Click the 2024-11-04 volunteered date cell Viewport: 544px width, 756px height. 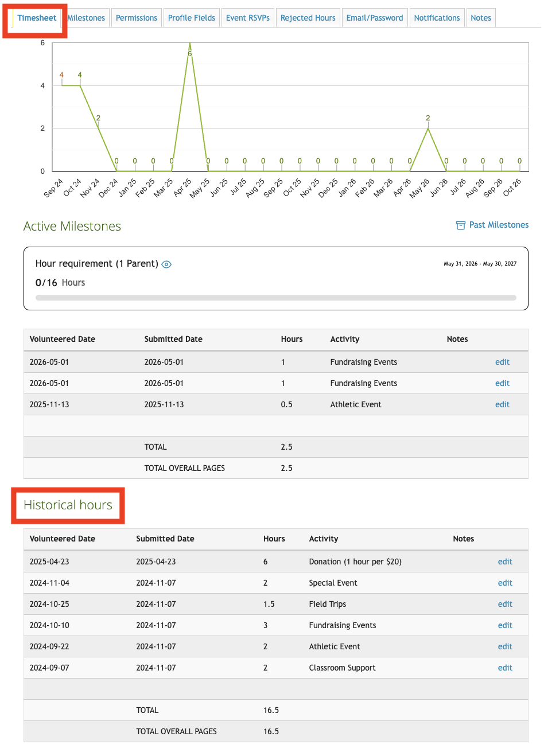tap(49, 583)
